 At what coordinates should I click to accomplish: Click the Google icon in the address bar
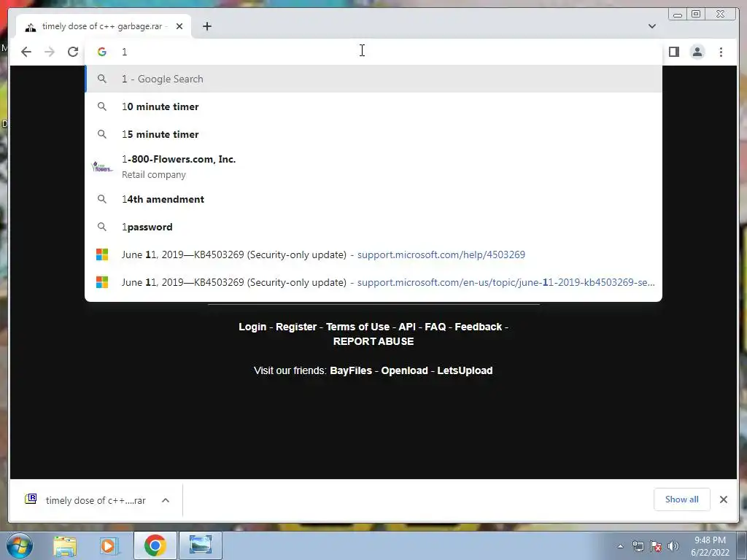coord(102,52)
